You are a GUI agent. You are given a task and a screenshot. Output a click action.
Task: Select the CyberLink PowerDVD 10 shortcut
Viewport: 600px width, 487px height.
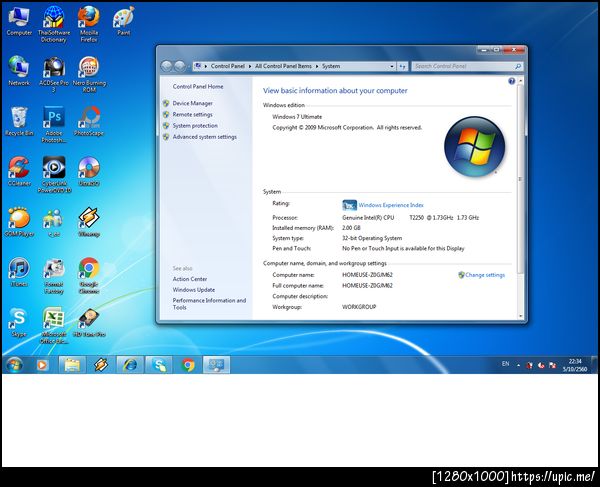click(x=54, y=175)
